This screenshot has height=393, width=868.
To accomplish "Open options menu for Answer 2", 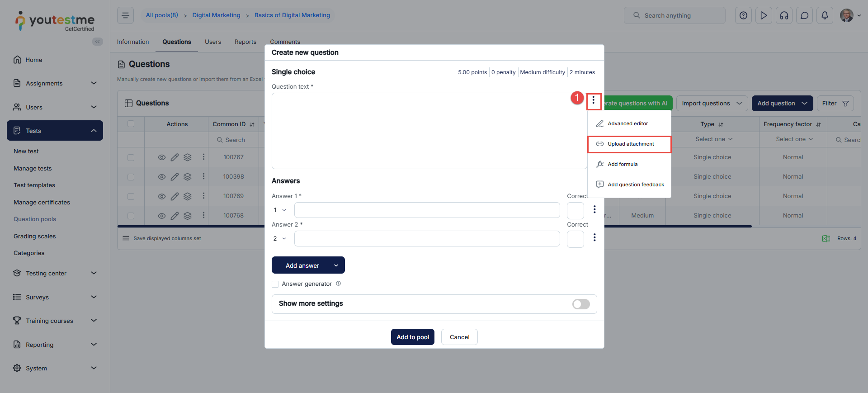I will 594,238.
